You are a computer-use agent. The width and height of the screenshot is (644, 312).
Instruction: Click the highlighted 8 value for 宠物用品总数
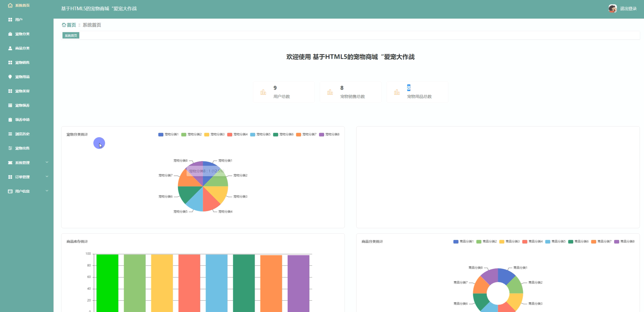[408, 88]
